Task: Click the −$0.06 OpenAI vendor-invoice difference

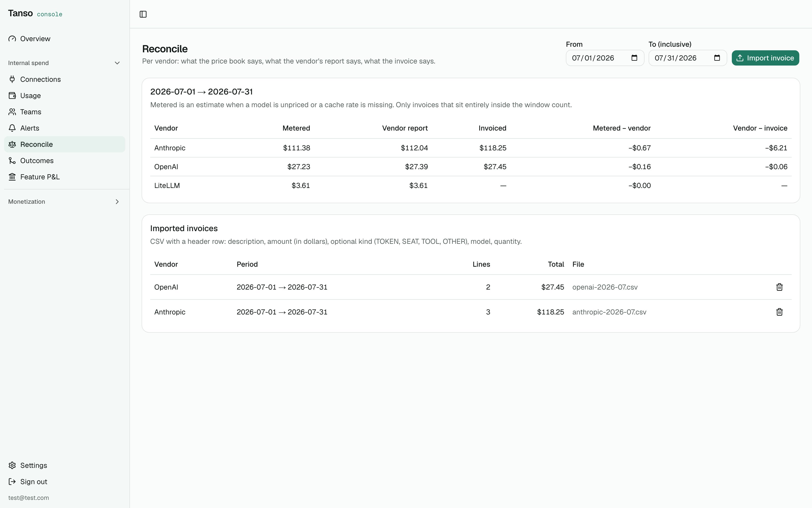Action: click(776, 167)
